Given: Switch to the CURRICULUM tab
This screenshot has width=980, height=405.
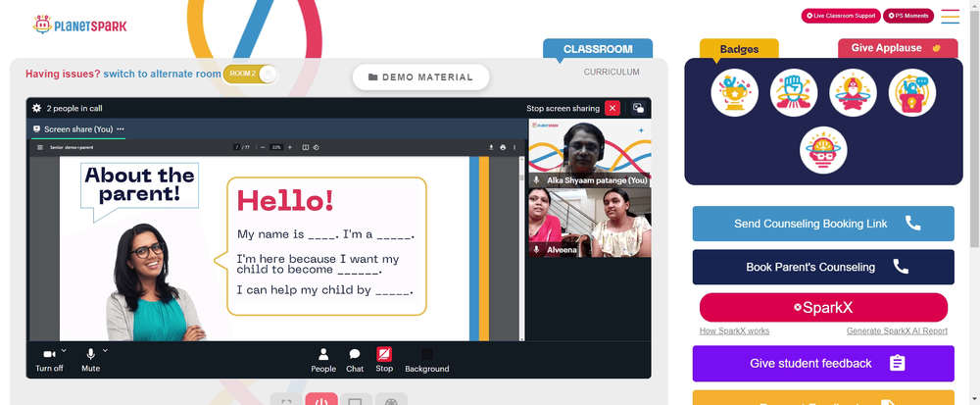Looking at the screenshot, I should [612, 72].
